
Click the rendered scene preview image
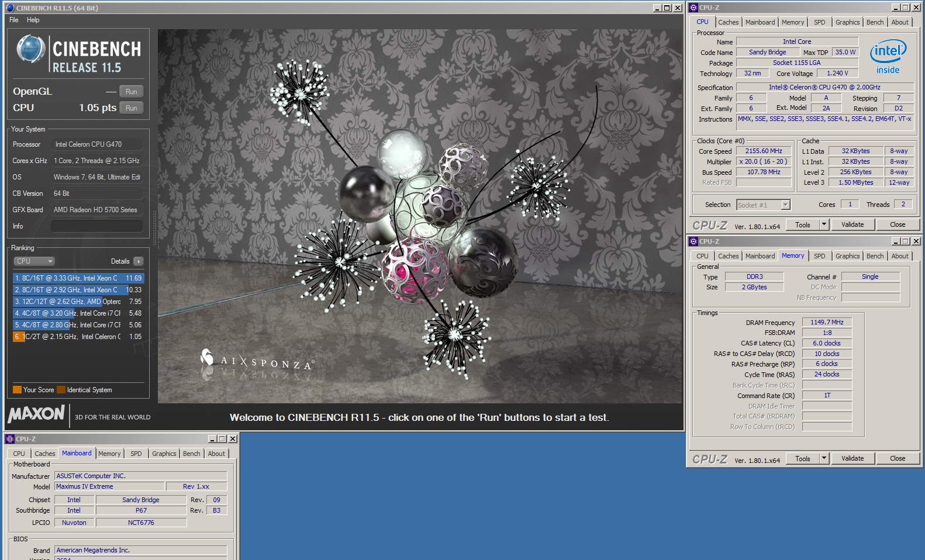point(420,216)
